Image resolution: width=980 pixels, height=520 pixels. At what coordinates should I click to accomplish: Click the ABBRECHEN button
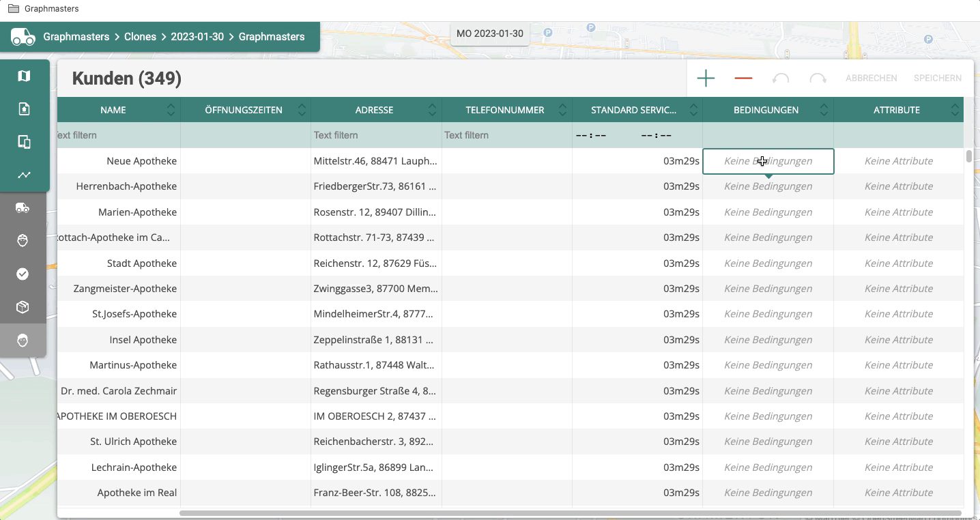(871, 78)
